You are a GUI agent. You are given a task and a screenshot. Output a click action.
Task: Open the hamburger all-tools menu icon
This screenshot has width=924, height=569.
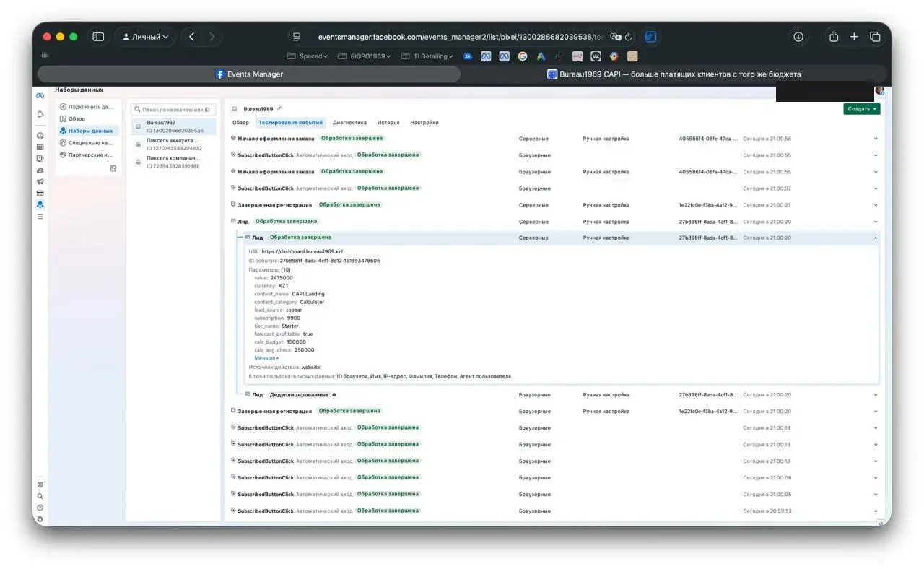pos(40,217)
